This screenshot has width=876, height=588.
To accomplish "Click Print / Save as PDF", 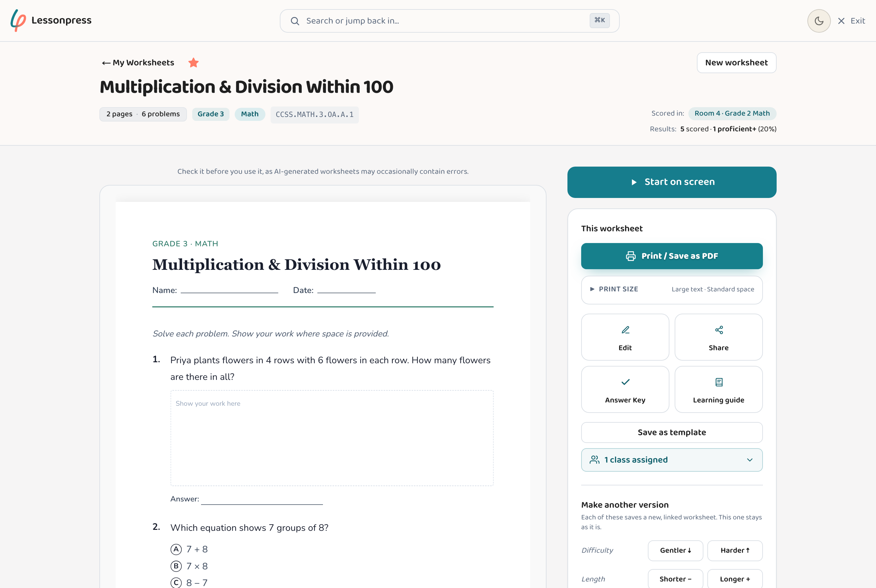I will point(671,256).
